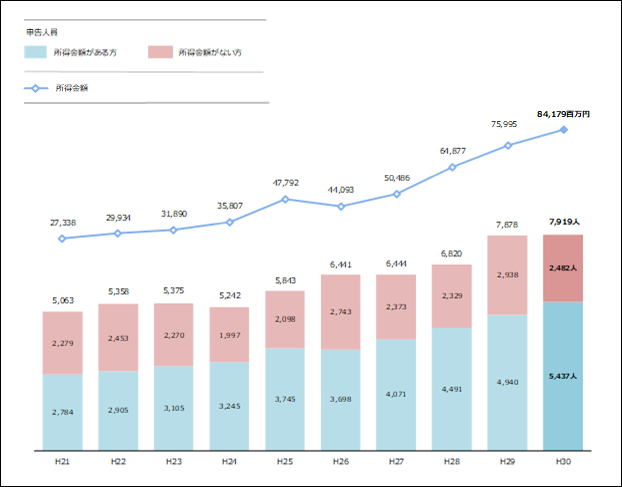Click the pink legend swatch
This screenshot has width=622, height=487.
[x=160, y=52]
